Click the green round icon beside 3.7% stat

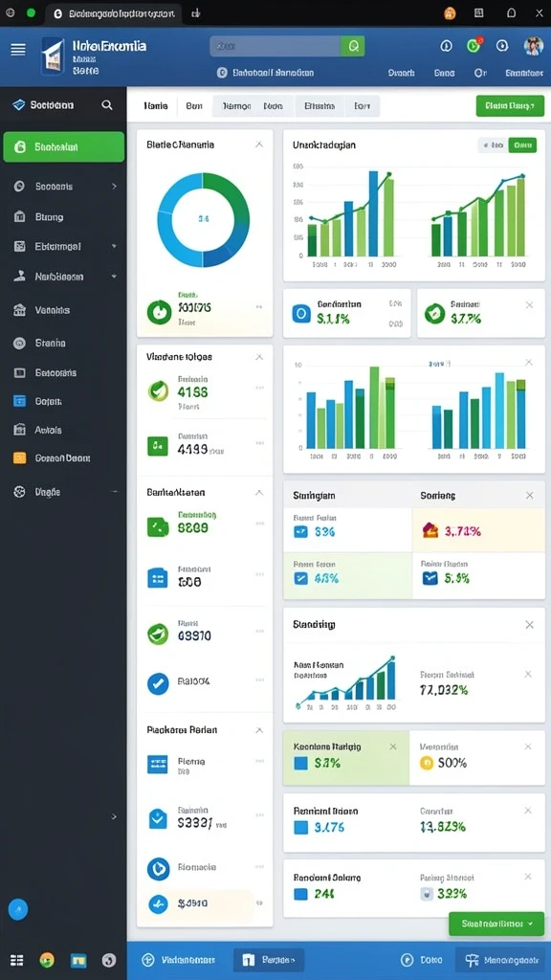pos(434,313)
